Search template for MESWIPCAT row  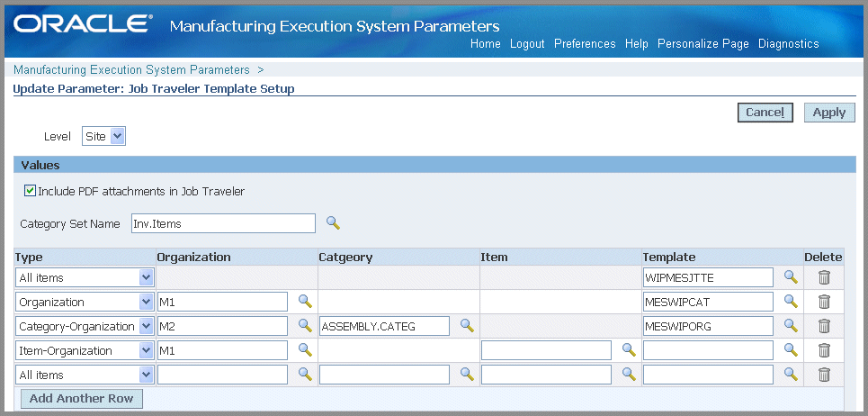(791, 302)
